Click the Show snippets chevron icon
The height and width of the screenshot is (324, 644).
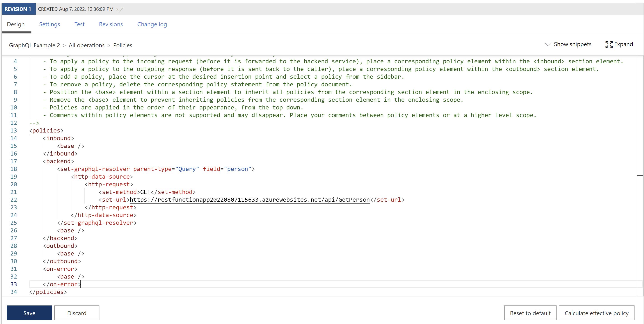coord(548,45)
